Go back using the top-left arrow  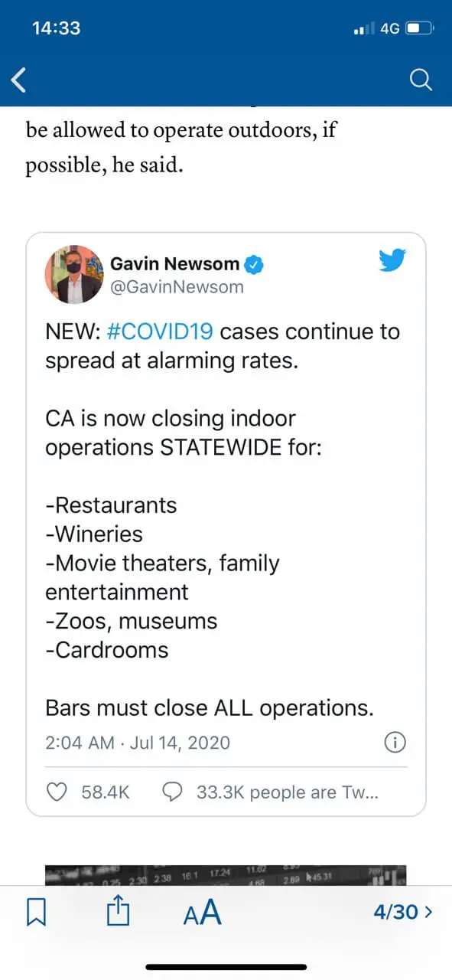pos(20,79)
